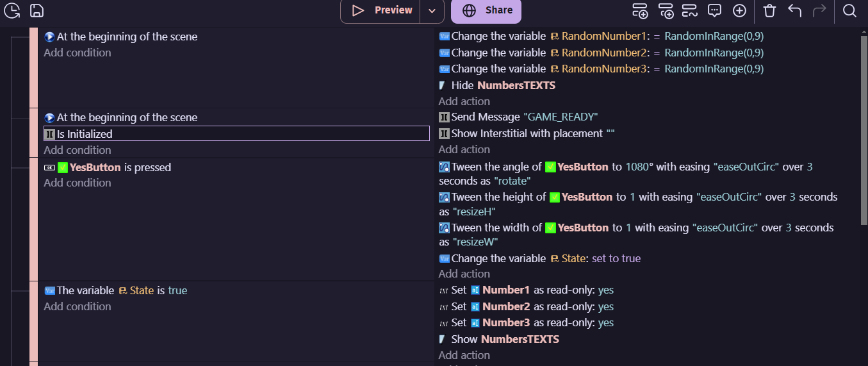
Task: Add condition below "YesButton is pressed"
Action: pos(78,183)
